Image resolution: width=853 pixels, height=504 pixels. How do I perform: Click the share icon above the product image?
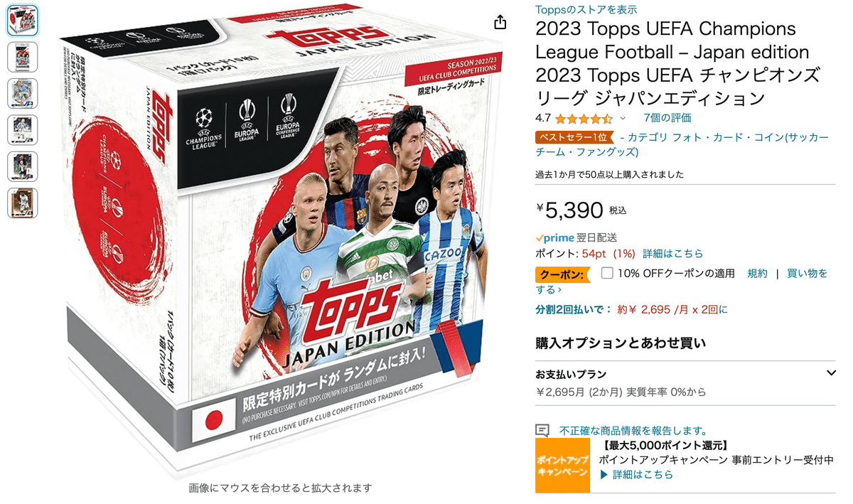click(x=500, y=22)
